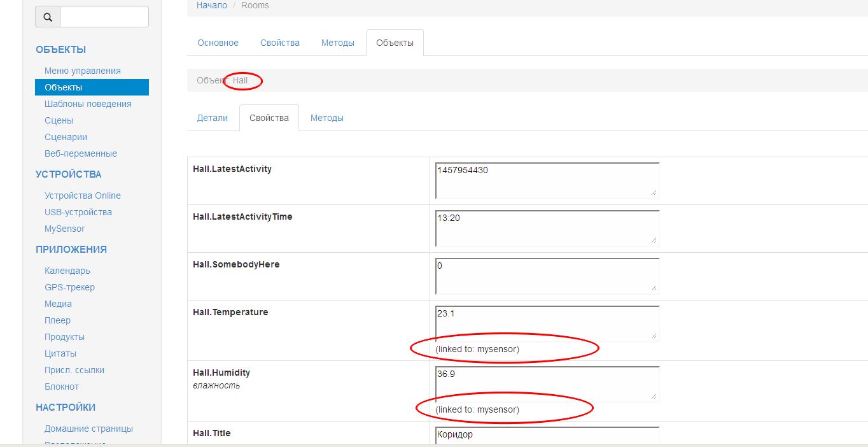Switch to the Детали sub-tab
The height and width of the screenshot is (447, 868).
(x=212, y=118)
